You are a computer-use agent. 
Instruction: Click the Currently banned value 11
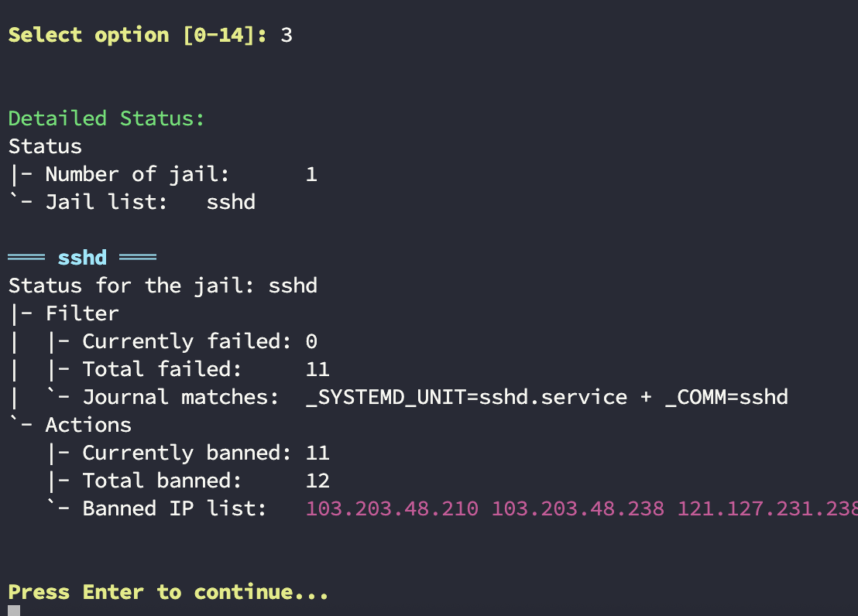click(317, 453)
